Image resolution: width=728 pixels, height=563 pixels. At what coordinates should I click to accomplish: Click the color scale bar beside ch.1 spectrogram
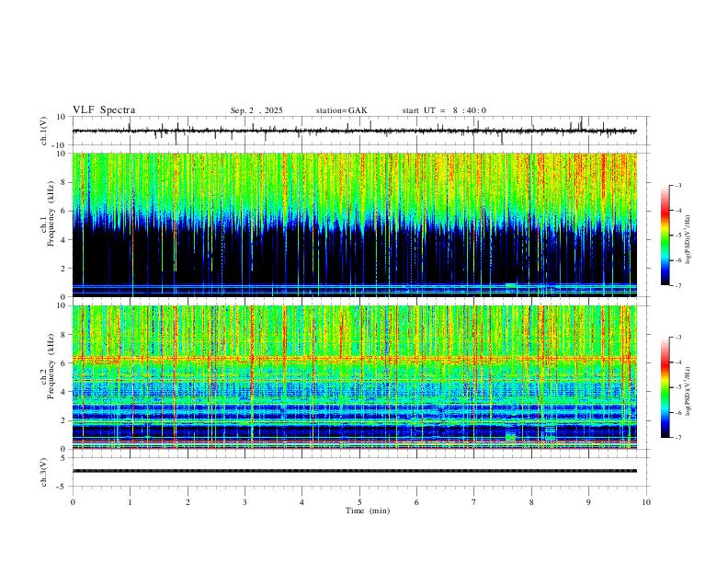[x=665, y=236]
